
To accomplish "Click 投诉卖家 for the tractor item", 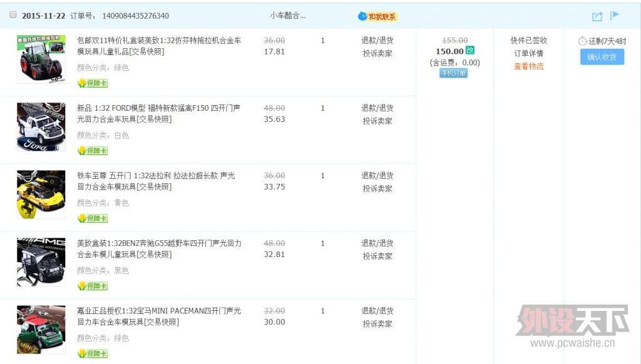I will click(377, 54).
